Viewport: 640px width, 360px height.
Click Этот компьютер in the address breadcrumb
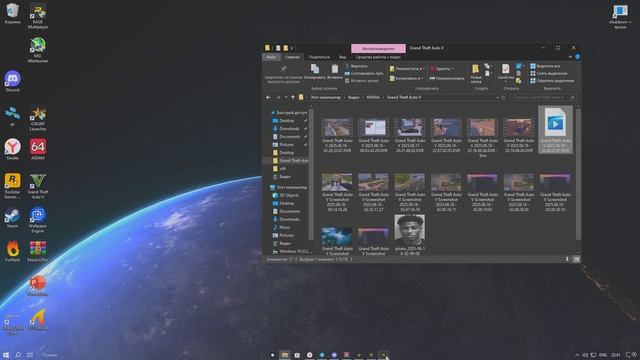point(325,98)
